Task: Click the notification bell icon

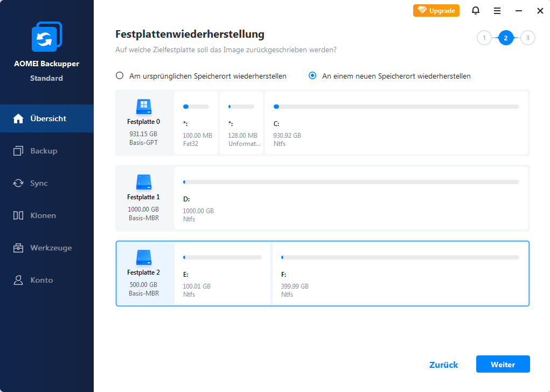Action: coord(476,11)
